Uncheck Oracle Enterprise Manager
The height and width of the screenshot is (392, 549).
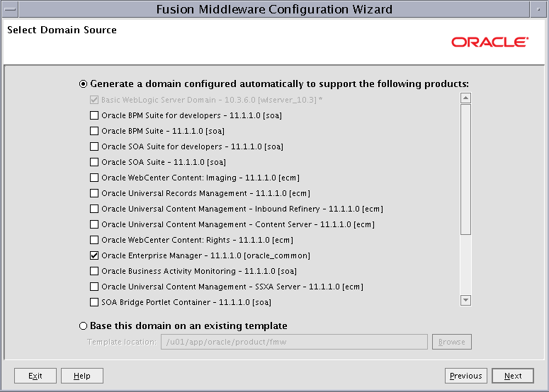(94, 255)
